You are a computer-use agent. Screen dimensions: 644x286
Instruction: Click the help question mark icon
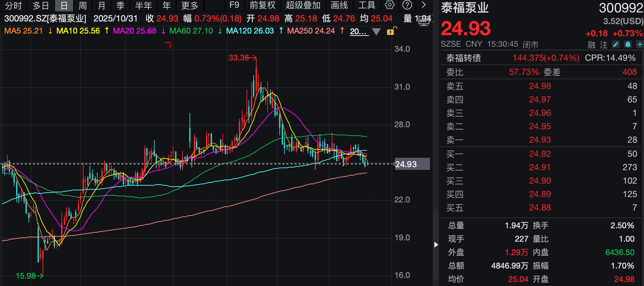407,5
